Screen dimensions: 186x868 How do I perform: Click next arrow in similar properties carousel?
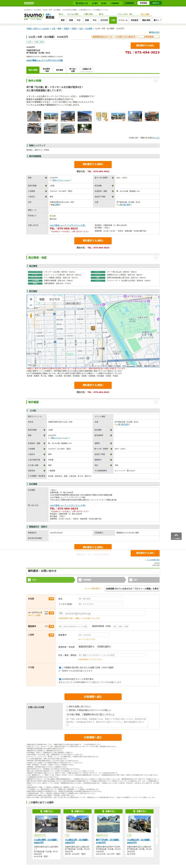coord(156,836)
